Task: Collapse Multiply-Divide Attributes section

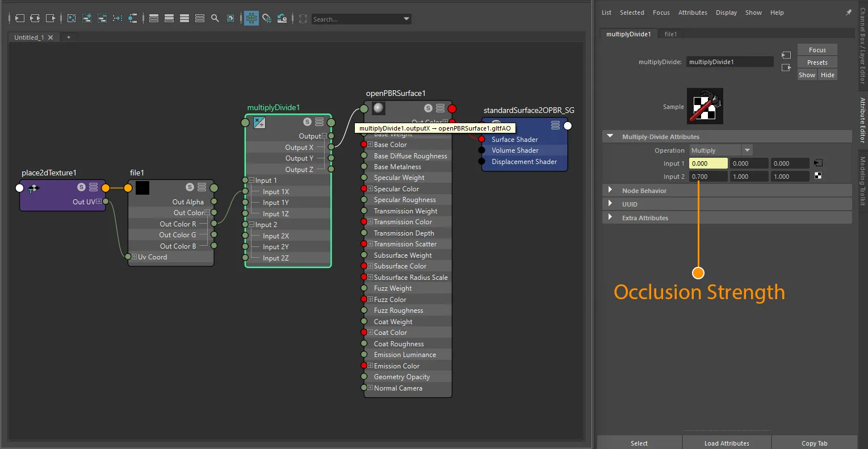Action: pyautogui.click(x=610, y=136)
